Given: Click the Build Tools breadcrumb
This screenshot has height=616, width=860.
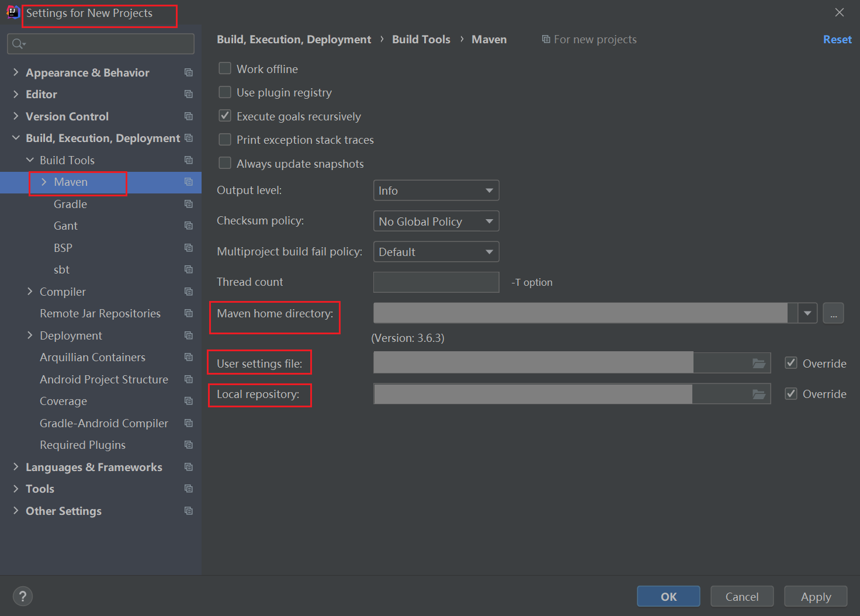Looking at the screenshot, I should pyautogui.click(x=421, y=39).
